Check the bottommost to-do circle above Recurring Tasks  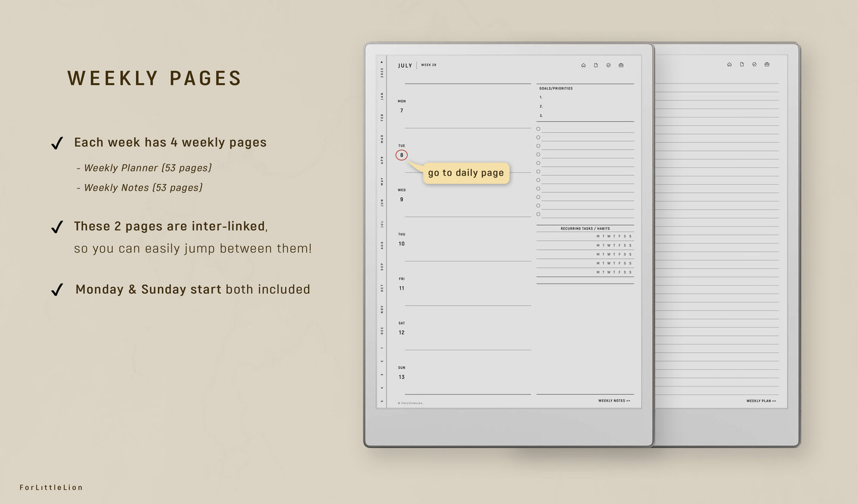pos(539,214)
